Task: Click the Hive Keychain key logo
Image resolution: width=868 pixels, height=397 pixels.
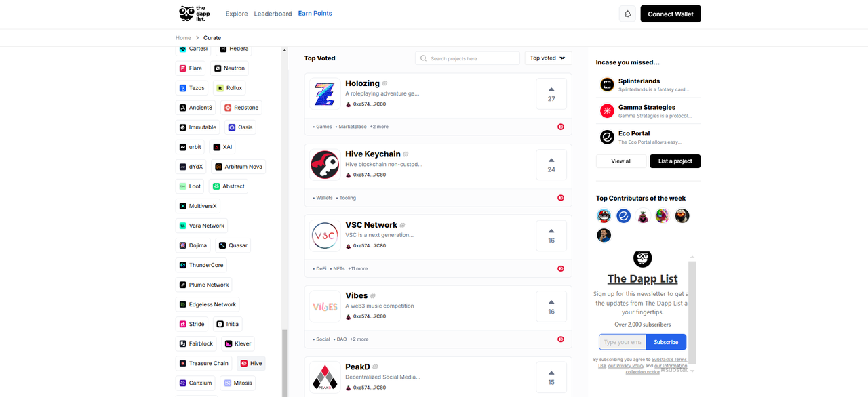Action: [325, 165]
